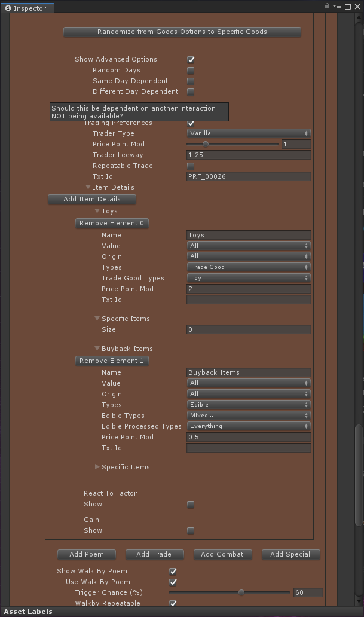Open the Trader Type dropdown showing Vanilla
The width and height of the screenshot is (364, 617).
point(249,133)
